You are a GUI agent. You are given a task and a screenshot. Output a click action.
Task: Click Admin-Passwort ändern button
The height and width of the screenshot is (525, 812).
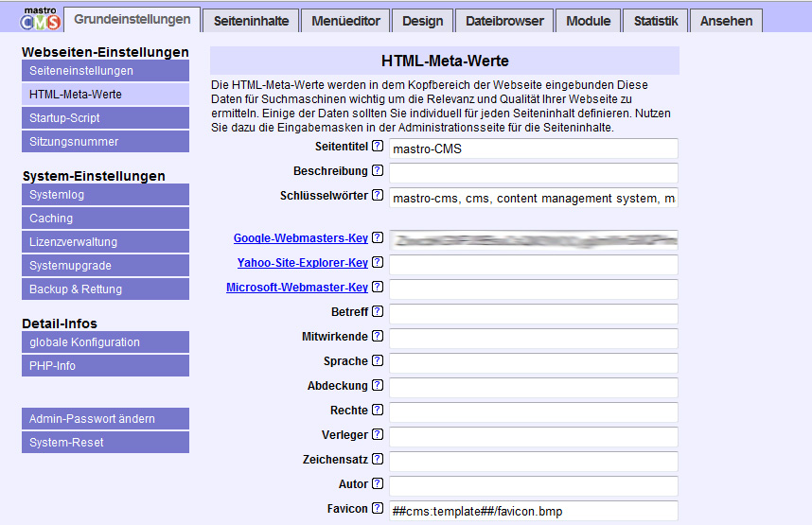[105, 418]
